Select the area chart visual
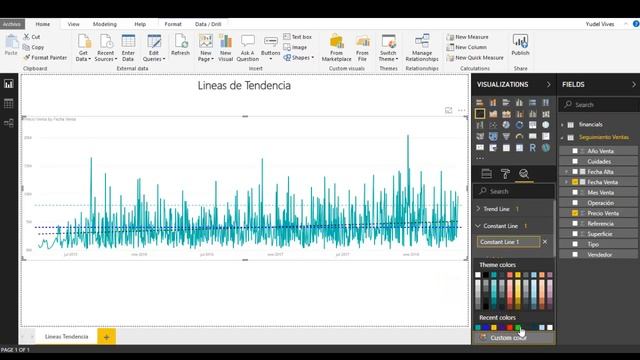640x360 pixels. [x=493, y=114]
